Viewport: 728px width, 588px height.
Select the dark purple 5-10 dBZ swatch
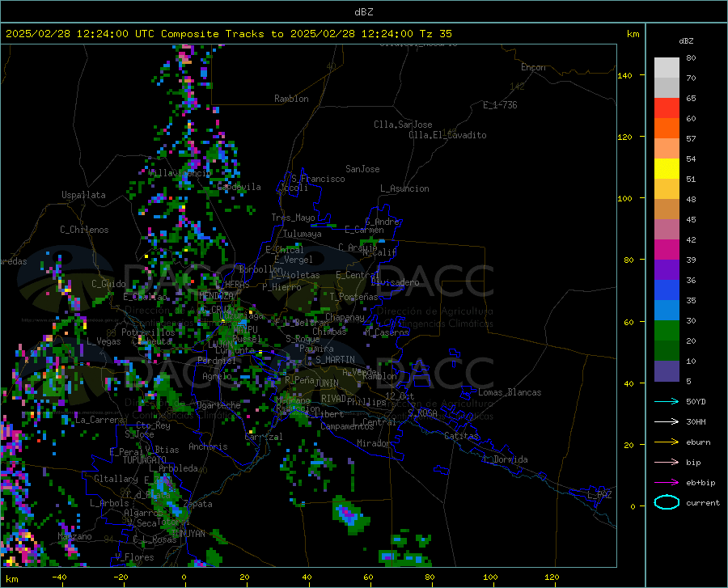coord(667,371)
